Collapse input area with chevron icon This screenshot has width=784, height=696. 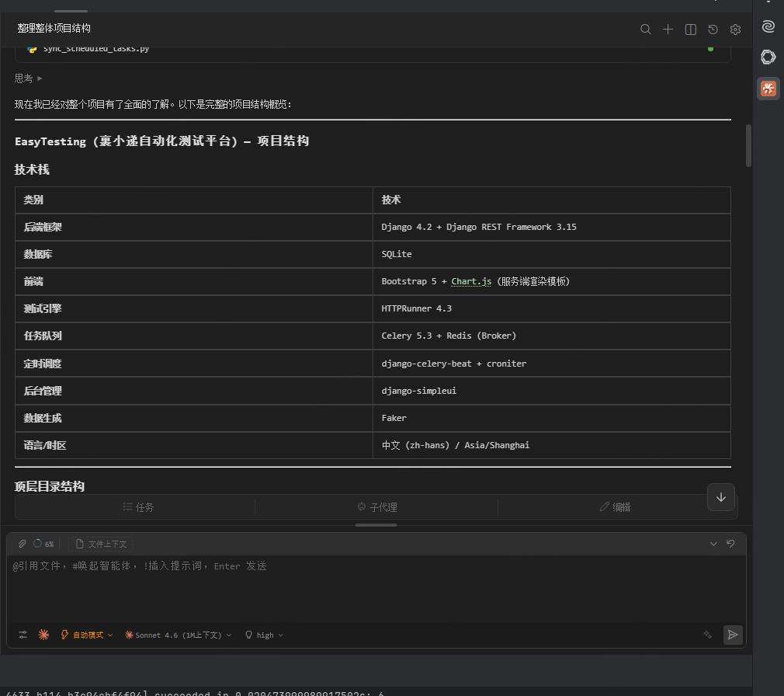[713, 544]
